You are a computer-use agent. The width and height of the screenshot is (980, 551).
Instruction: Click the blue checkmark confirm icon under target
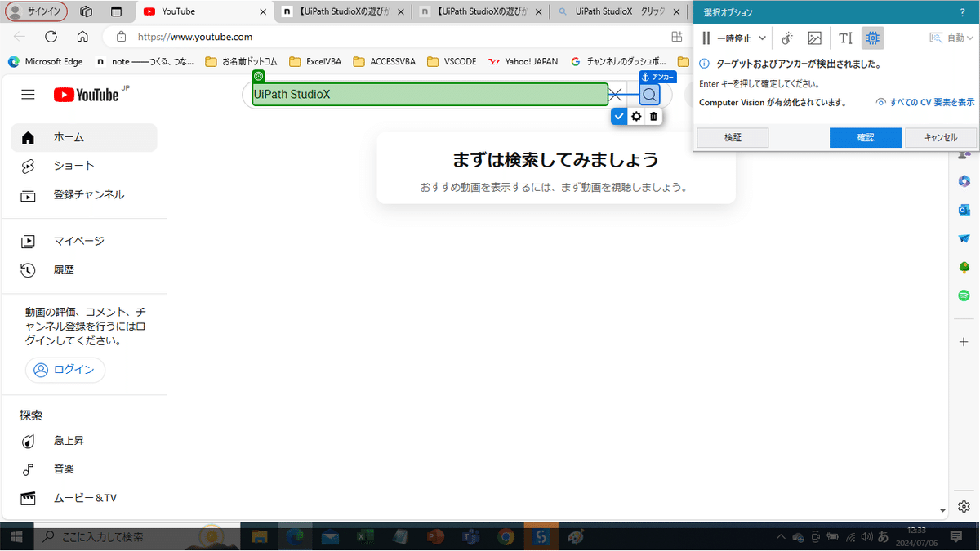point(619,117)
